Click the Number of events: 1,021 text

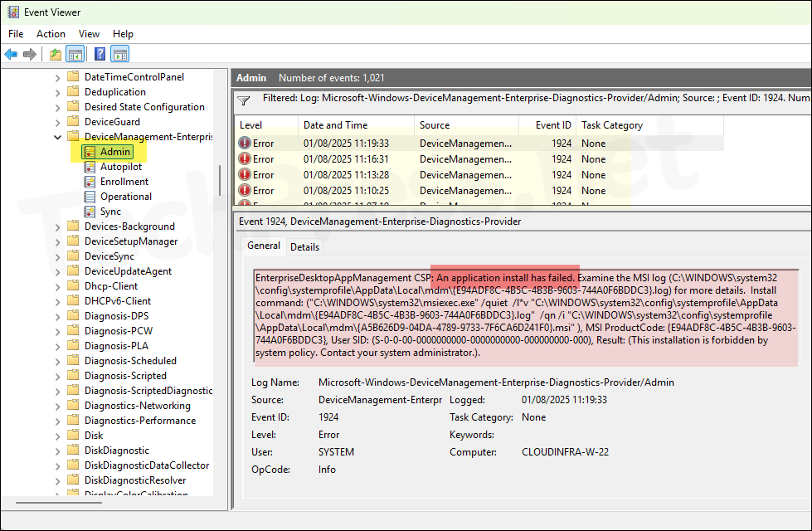[332, 78]
